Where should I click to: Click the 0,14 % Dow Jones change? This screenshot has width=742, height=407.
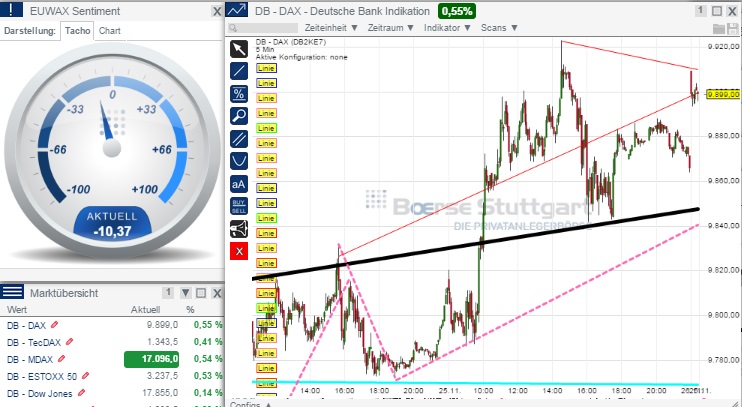[208, 393]
